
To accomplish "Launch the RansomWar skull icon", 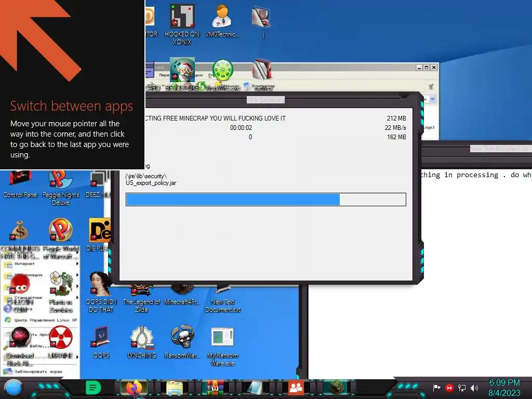I will [x=182, y=342].
